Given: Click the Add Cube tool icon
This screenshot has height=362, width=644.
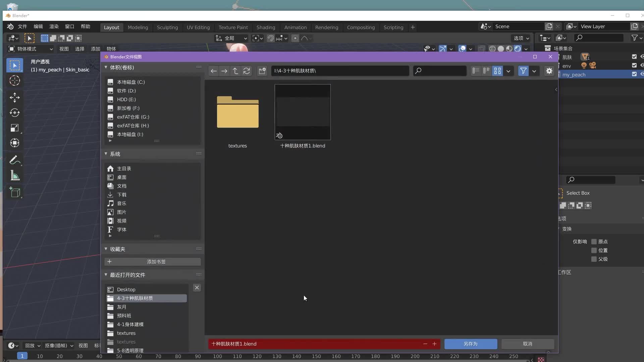Looking at the screenshot, I should coord(14,192).
